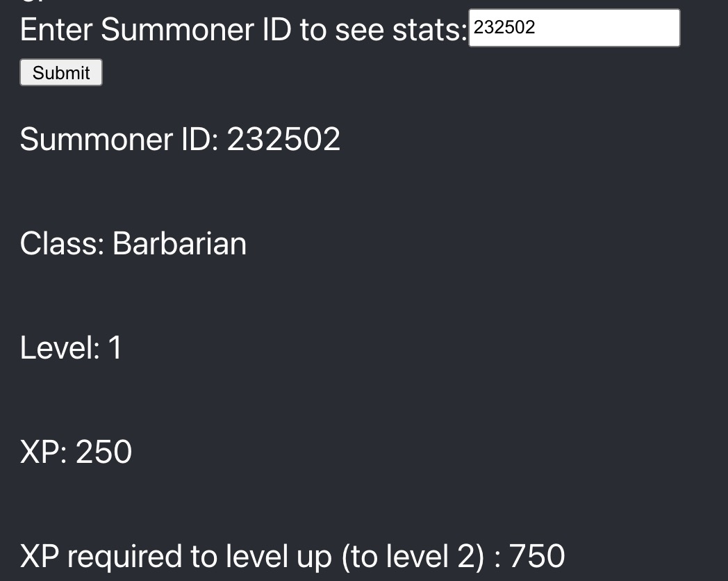
Task: Click the "Level: 1" stat line
Action: (x=71, y=347)
